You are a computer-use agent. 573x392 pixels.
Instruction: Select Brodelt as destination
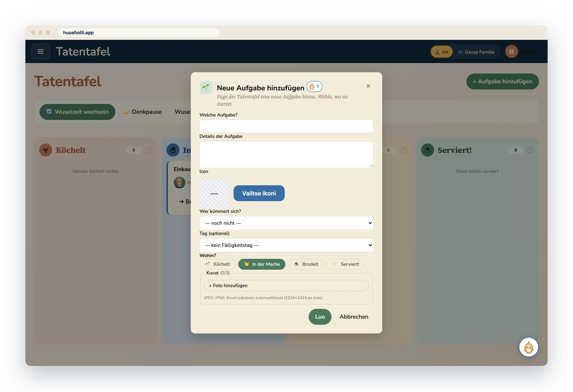click(306, 264)
